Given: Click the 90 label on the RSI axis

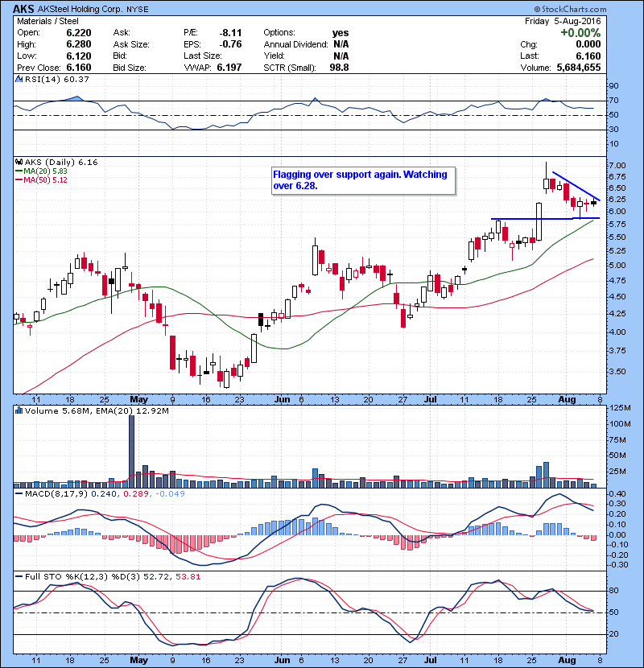Looking at the screenshot, I should click(x=613, y=86).
